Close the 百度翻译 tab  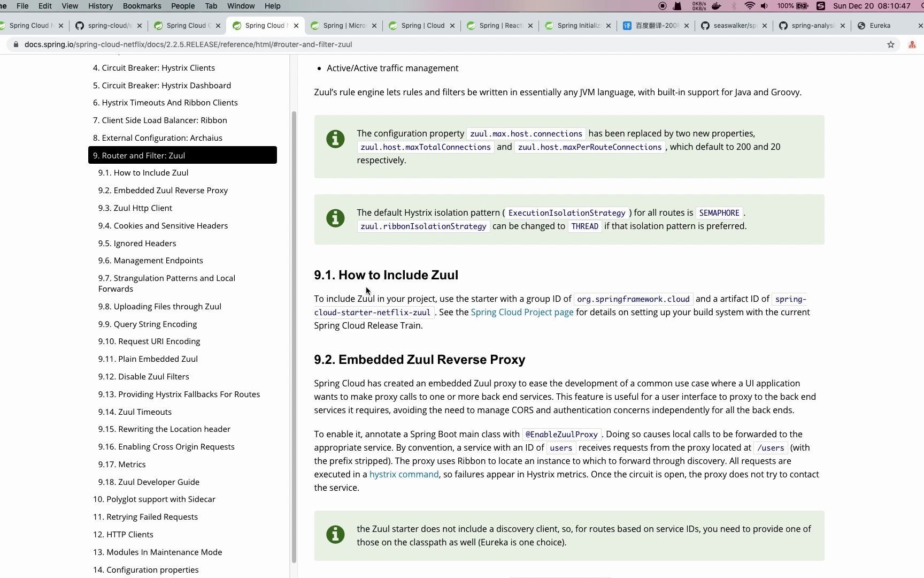click(687, 26)
